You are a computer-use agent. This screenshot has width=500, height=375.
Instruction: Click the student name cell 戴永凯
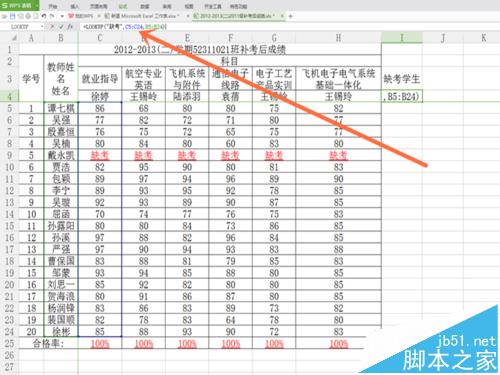(61, 155)
